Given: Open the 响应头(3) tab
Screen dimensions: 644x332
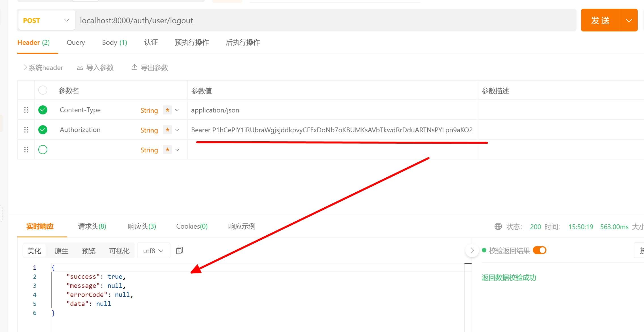Looking at the screenshot, I should tap(142, 226).
